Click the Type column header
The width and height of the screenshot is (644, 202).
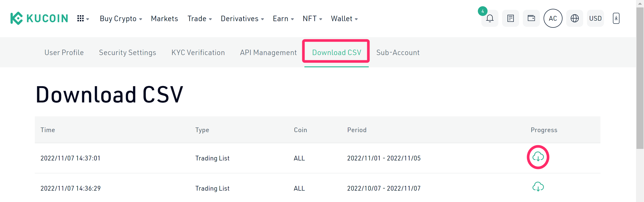tap(202, 130)
